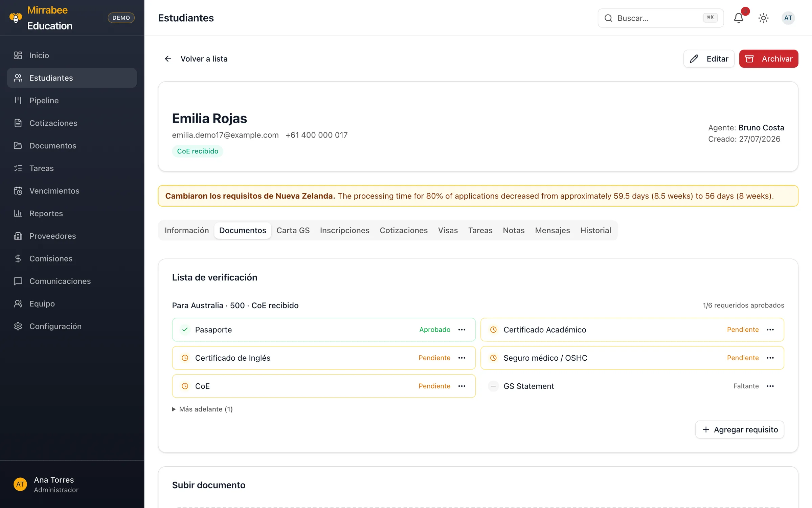
Task: Focus the Buscar search field
Action: (x=661, y=18)
